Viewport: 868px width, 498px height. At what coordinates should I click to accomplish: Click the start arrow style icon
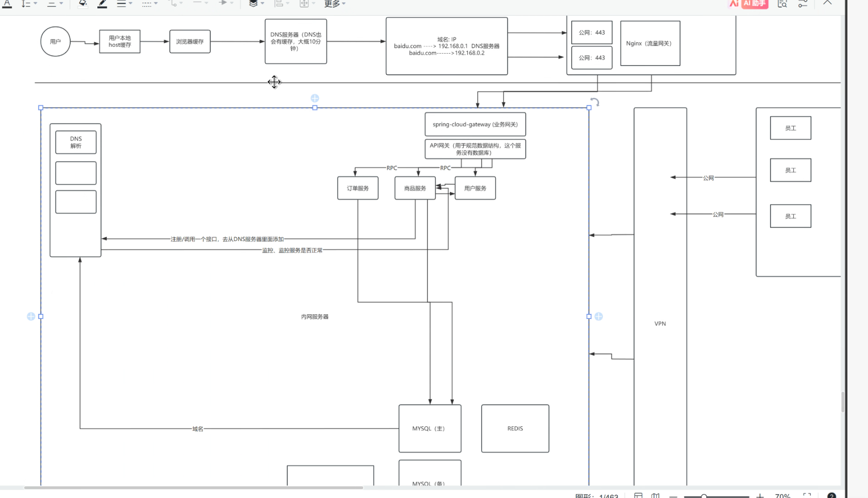point(198,3)
